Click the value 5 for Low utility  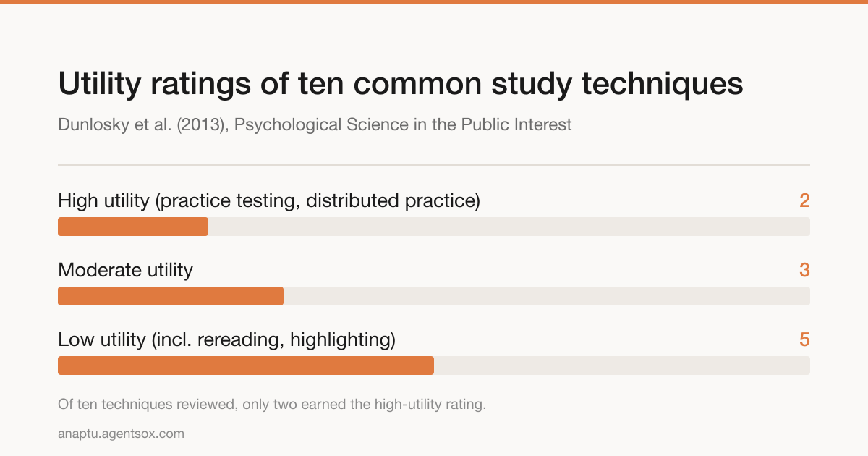tap(804, 339)
